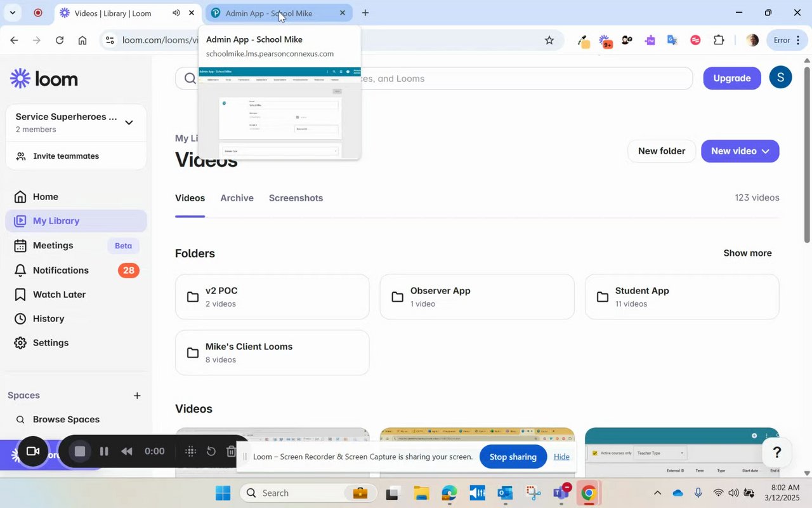812x508 pixels.
Task: Stop the Loom recording
Action: tap(80, 451)
